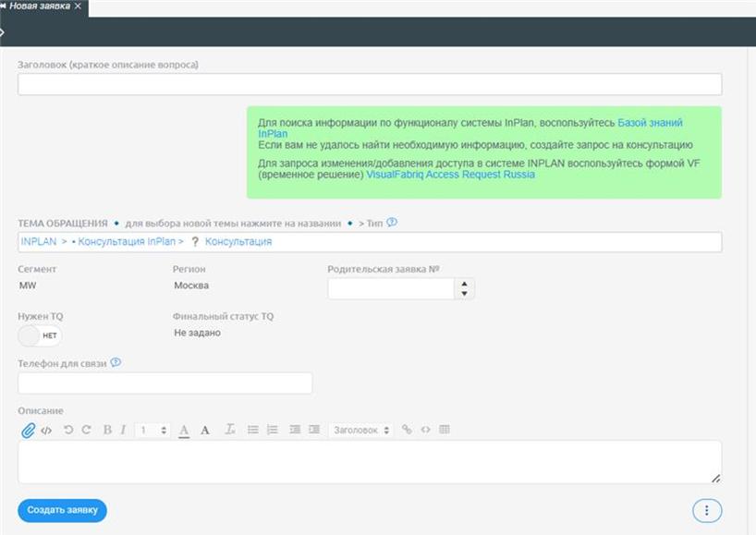
Task: Apply italic formatting in the editor
Action: (123, 430)
